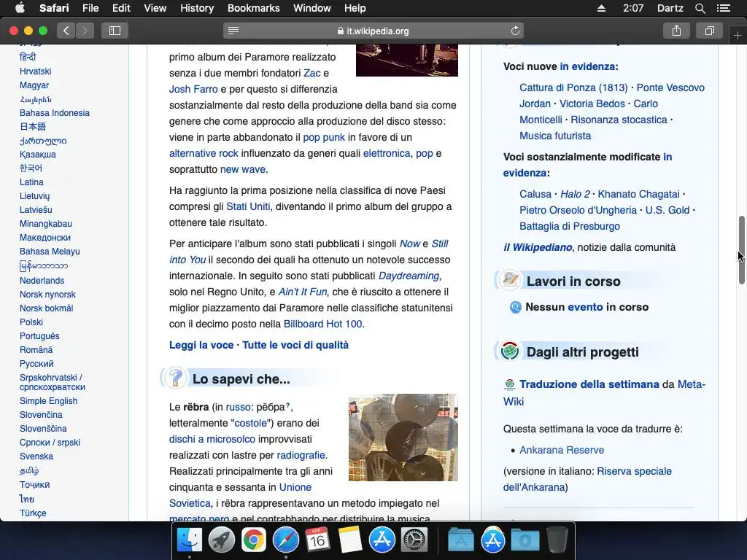Image resolution: width=747 pixels, height=560 pixels.
Task: Follow the Leggi la voce link
Action: coord(201,345)
